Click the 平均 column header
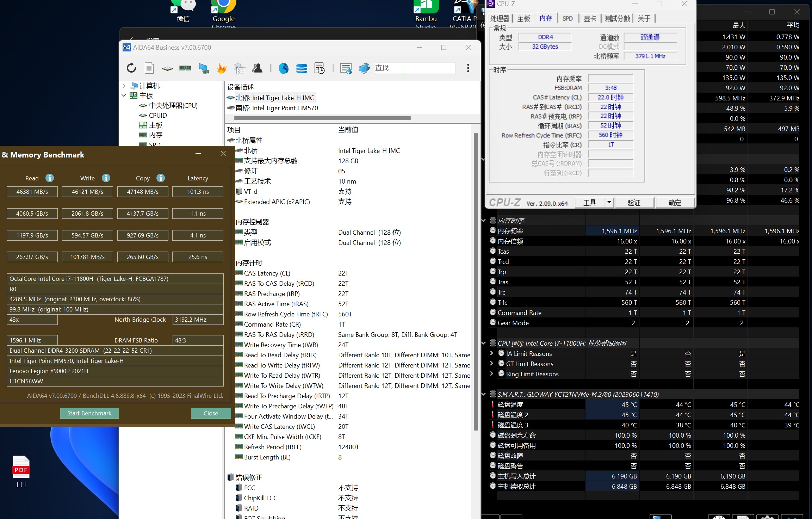 pyautogui.click(x=793, y=25)
